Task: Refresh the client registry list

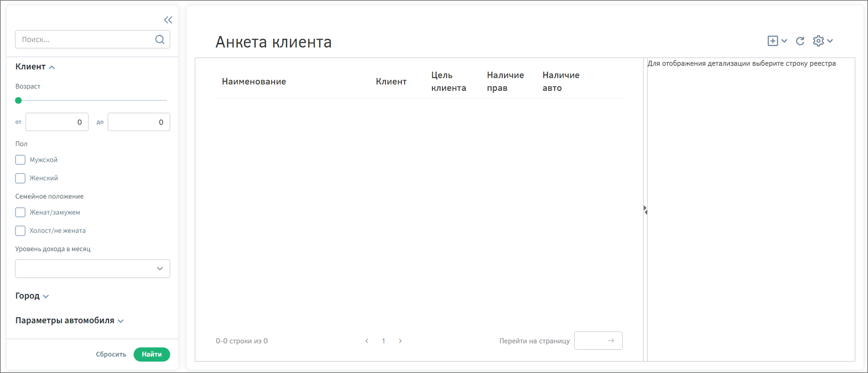Action: click(x=800, y=41)
